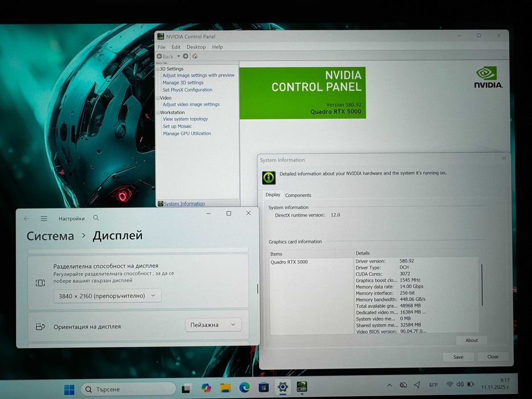Open the Help menu in NVIDIA Control Panel
The width and height of the screenshot is (532, 399).
point(217,47)
